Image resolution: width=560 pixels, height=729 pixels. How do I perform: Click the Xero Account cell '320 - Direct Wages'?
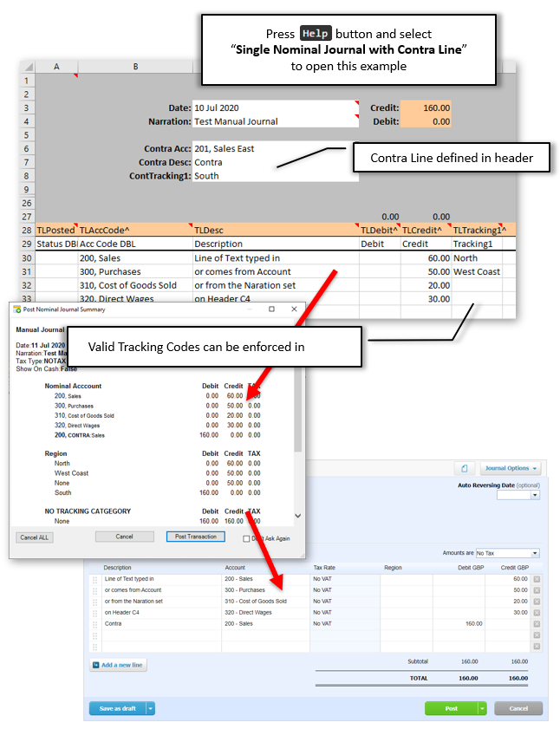pos(265,613)
